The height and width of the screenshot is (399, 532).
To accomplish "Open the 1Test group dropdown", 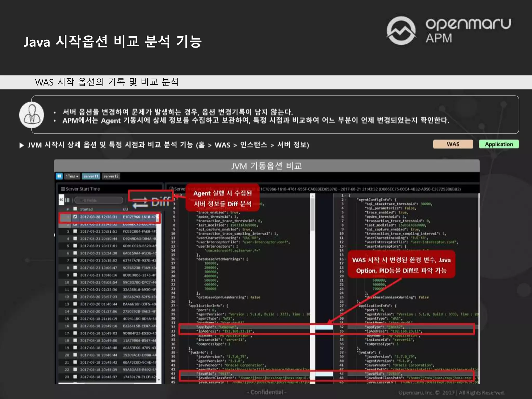I will click(x=72, y=176).
